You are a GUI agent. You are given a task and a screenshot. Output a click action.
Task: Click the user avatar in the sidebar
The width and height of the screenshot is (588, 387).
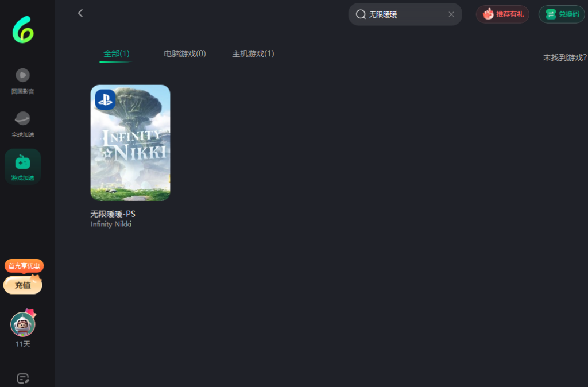pyautogui.click(x=23, y=324)
